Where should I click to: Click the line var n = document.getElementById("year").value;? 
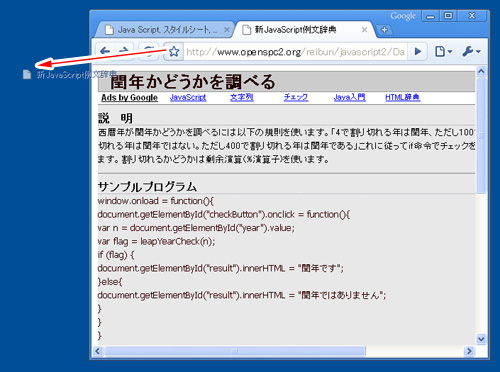click(x=196, y=228)
